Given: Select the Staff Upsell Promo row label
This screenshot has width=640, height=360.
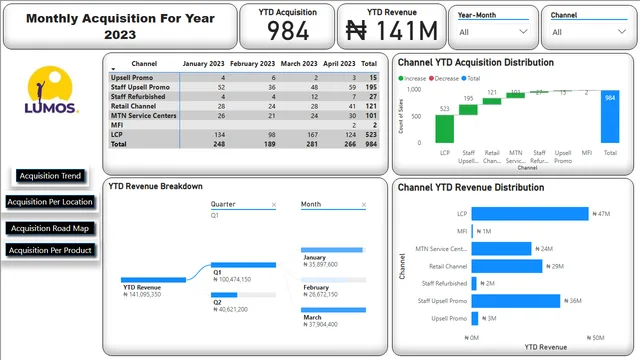Looking at the screenshot, I should [140, 87].
